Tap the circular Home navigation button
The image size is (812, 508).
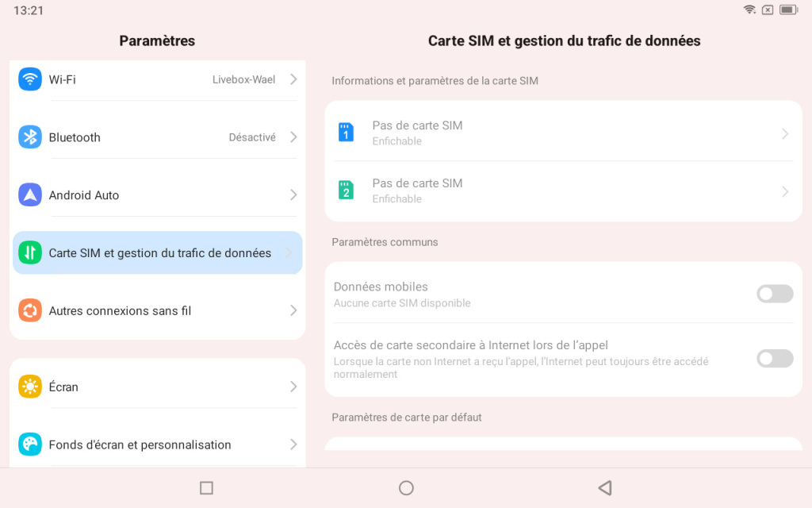406,488
